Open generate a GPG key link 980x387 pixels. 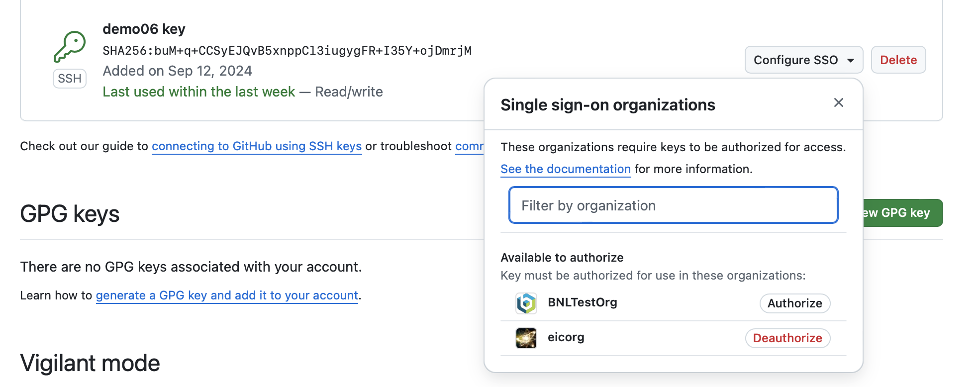[x=227, y=295]
